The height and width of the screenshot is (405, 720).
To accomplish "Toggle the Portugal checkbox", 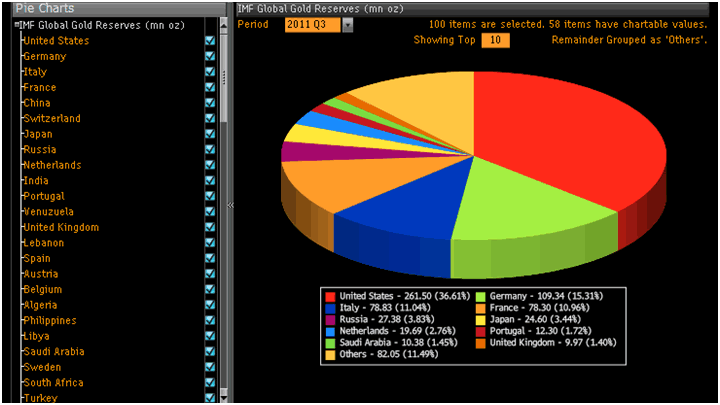I will tap(210, 196).
